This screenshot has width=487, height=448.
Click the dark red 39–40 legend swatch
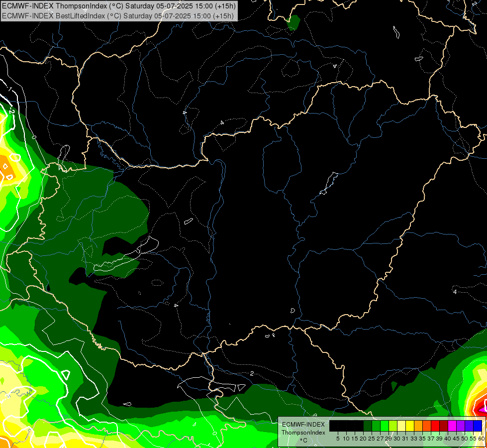(x=444, y=426)
